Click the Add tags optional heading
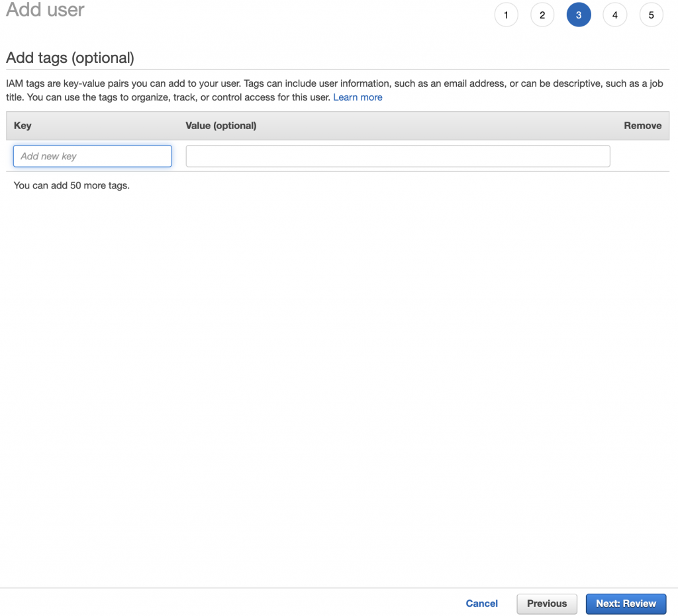The height and width of the screenshot is (616, 678). (70, 58)
